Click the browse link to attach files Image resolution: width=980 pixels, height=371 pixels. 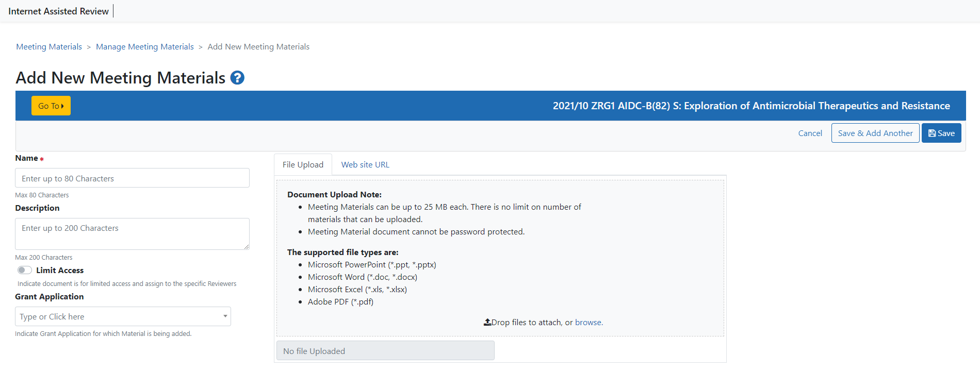coord(589,322)
